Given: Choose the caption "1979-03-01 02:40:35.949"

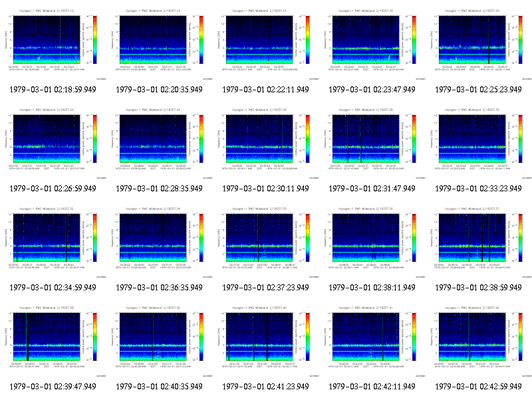Looking at the screenshot, I should pyautogui.click(x=159, y=387).
